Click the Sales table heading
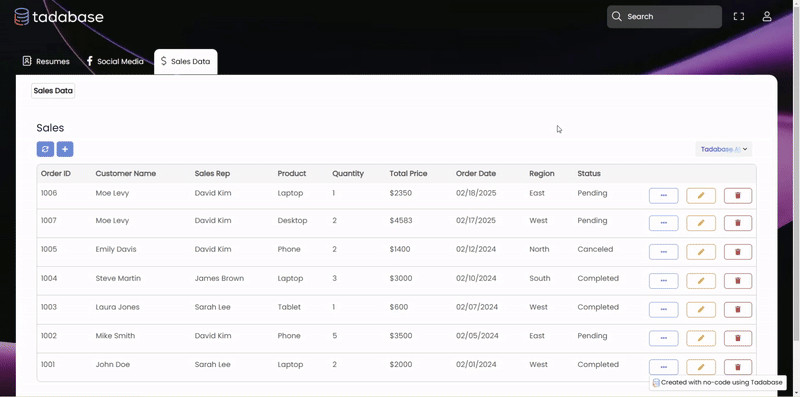The width and height of the screenshot is (800, 397). click(50, 128)
